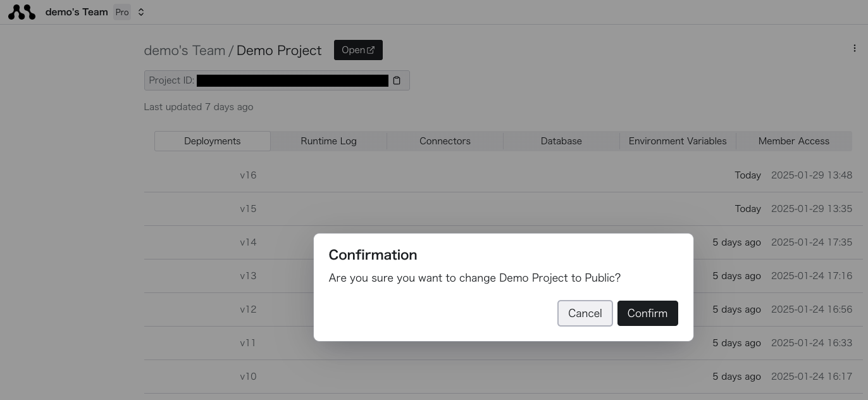View the Environment Variables tab
Screen dimensions: 868x400
(677, 141)
